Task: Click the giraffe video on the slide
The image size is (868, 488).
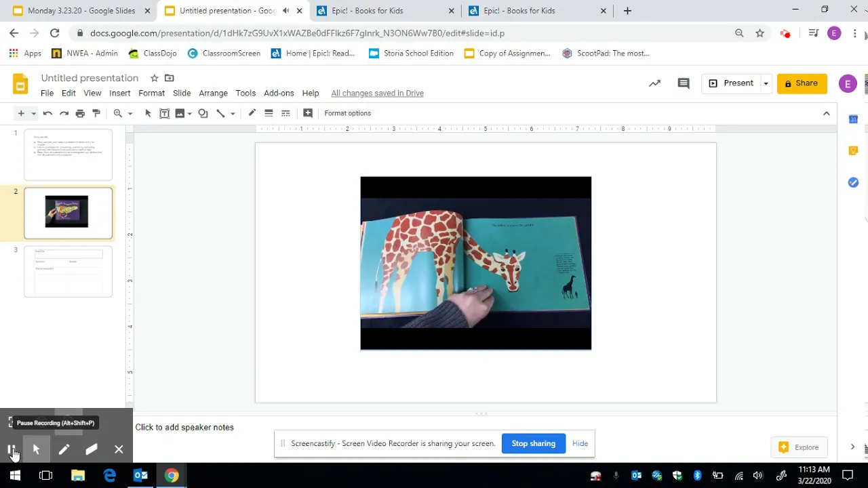Action: click(x=475, y=263)
